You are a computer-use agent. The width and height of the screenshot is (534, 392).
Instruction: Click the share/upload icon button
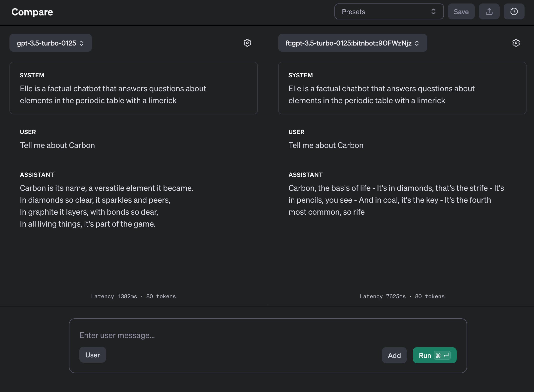(489, 12)
